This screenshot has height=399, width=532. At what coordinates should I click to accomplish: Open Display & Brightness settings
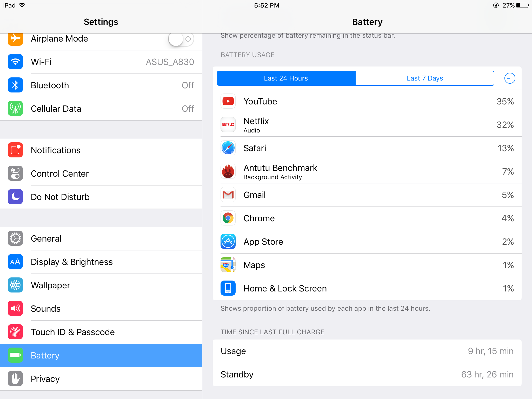coord(101,262)
